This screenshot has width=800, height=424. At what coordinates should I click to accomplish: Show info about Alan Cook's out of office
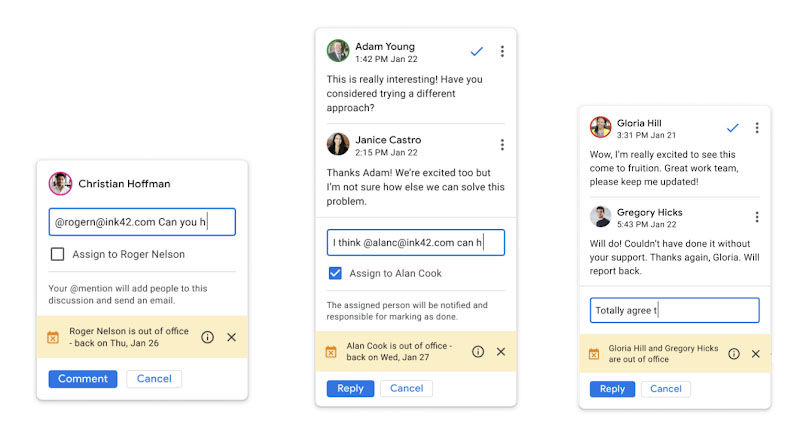click(477, 352)
